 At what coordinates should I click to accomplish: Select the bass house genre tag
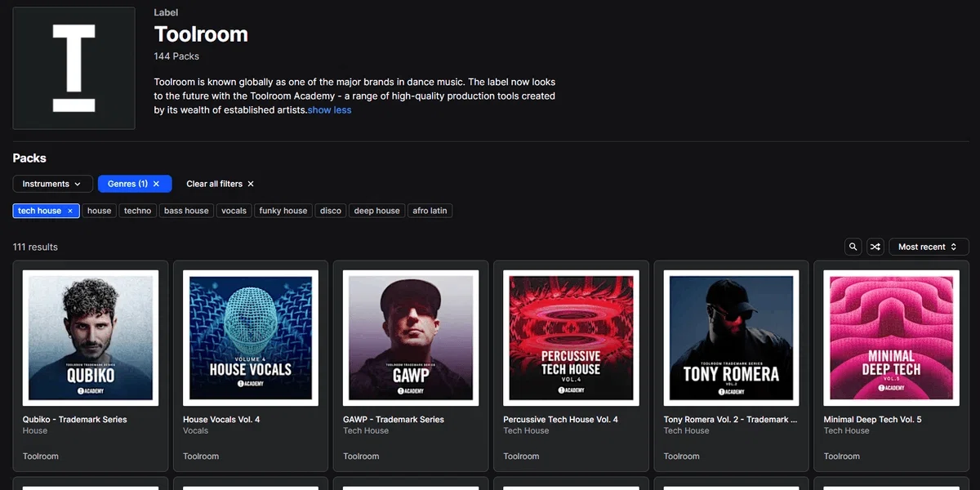[186, 211]
